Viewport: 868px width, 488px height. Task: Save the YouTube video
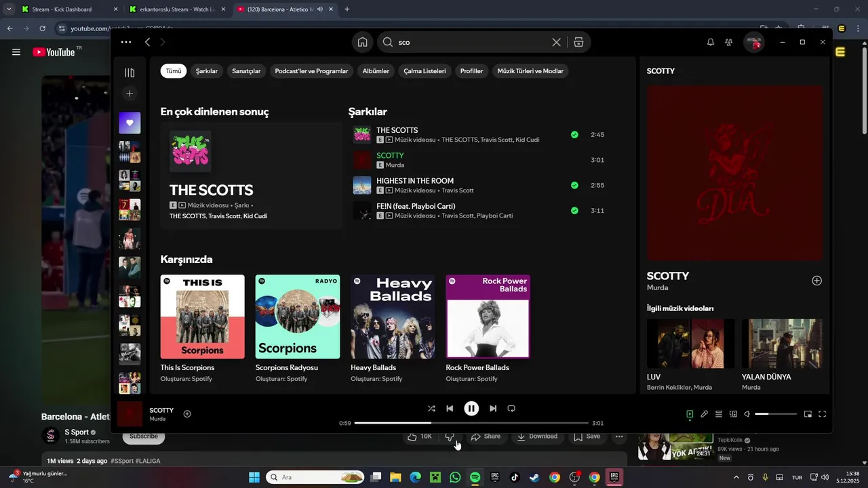click(x=587, y=436)
